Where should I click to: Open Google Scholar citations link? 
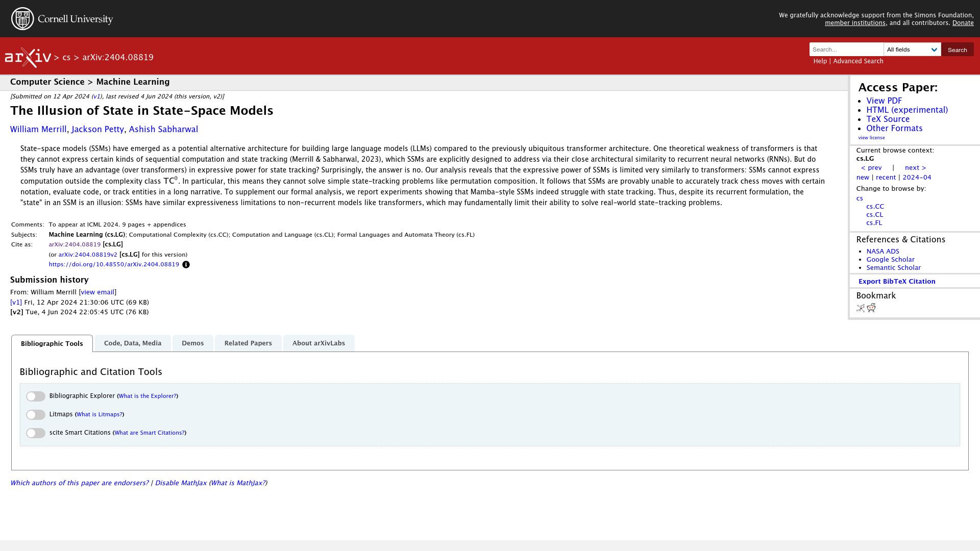pyautogui.click(x=890, y=260)
